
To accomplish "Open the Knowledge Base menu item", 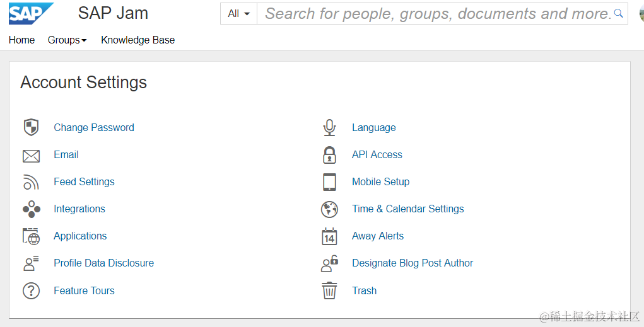I will point(138,40).
